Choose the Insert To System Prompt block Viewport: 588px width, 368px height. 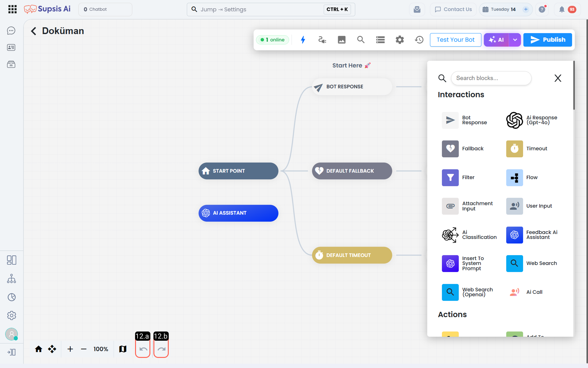[463, 263]
